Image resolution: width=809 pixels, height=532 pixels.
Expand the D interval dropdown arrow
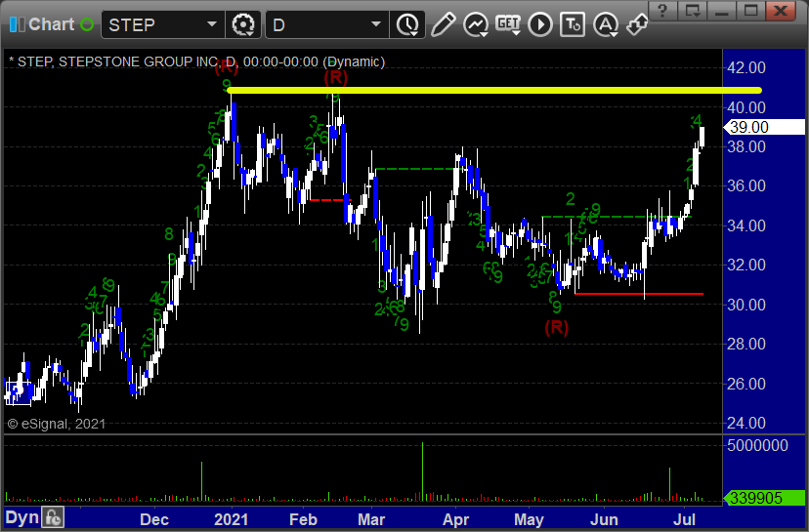(x=376, y=24)
